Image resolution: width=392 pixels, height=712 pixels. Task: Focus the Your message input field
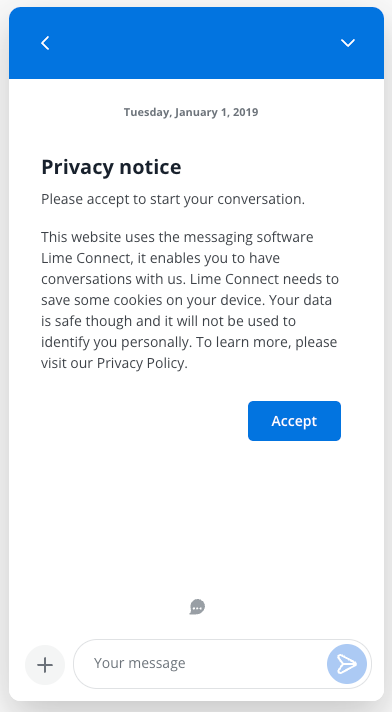[x=202, y=664]
